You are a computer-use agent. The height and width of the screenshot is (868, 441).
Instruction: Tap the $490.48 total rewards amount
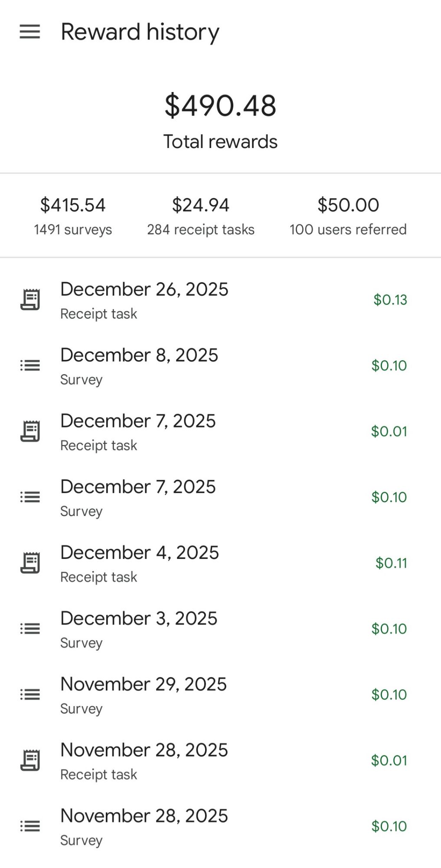click(x=220, y=106)
